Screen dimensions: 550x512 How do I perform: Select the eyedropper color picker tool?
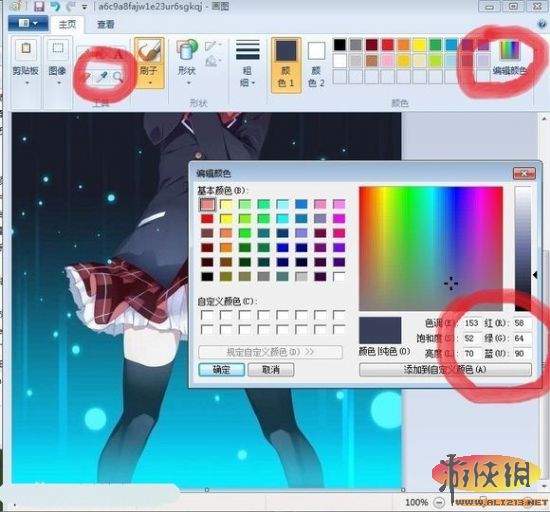tap(102, 76)
